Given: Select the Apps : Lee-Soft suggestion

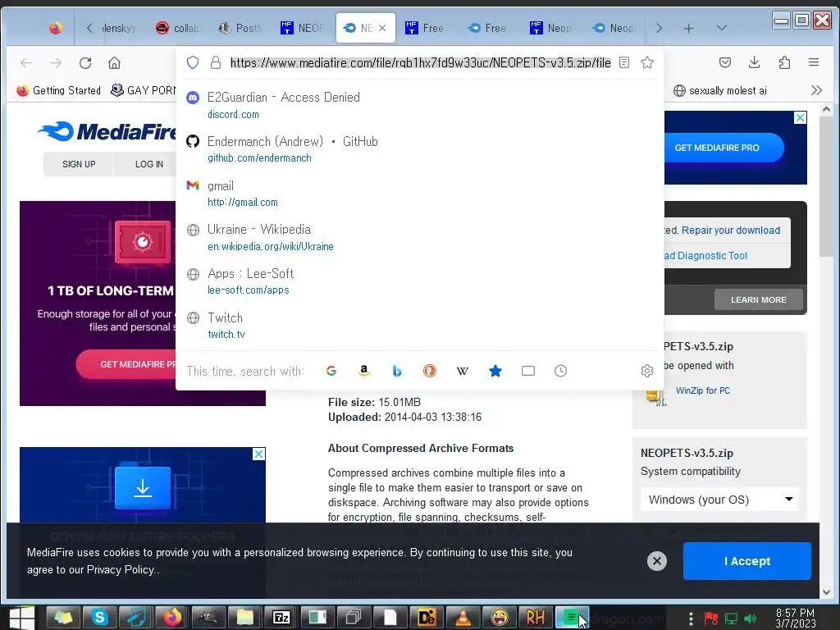Looking at the screenshot, I should 419,281.
